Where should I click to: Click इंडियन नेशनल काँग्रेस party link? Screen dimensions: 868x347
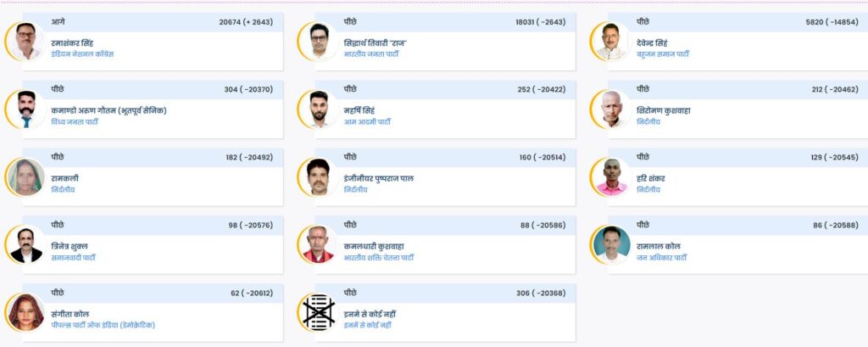pyautogui.click(x=82, y=54)
